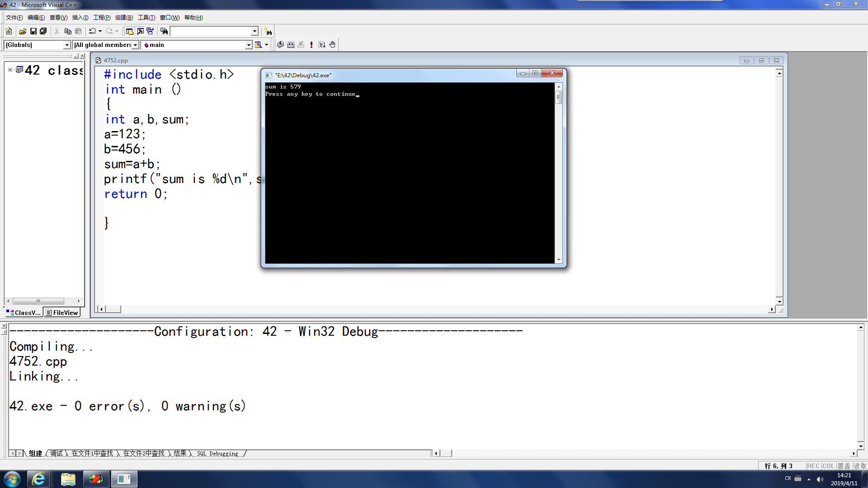Click the Visual C++ taskbar icon
Screen dimensions: 868x488
point(96,479)
